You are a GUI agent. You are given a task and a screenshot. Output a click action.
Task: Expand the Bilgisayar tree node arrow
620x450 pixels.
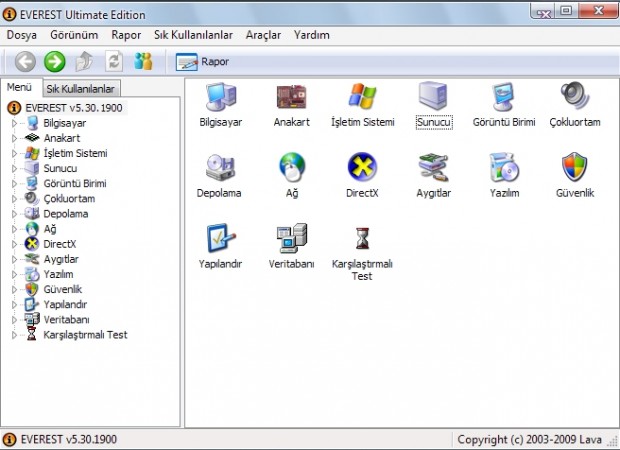tap(14, 123)
